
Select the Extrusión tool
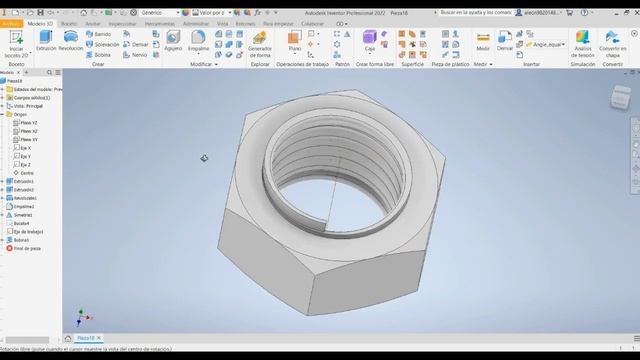(x=46, y=41)
